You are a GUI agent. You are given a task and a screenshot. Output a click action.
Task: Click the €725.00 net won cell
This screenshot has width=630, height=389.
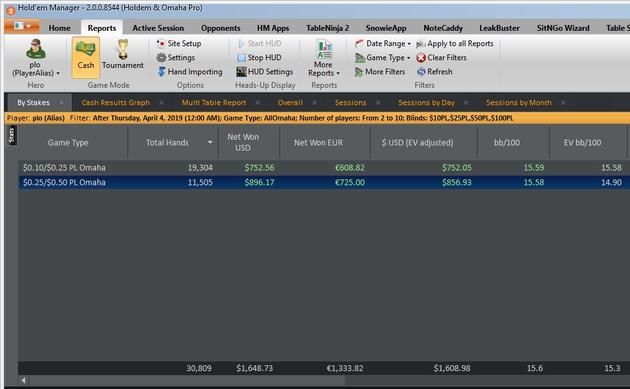coord(350,182)
